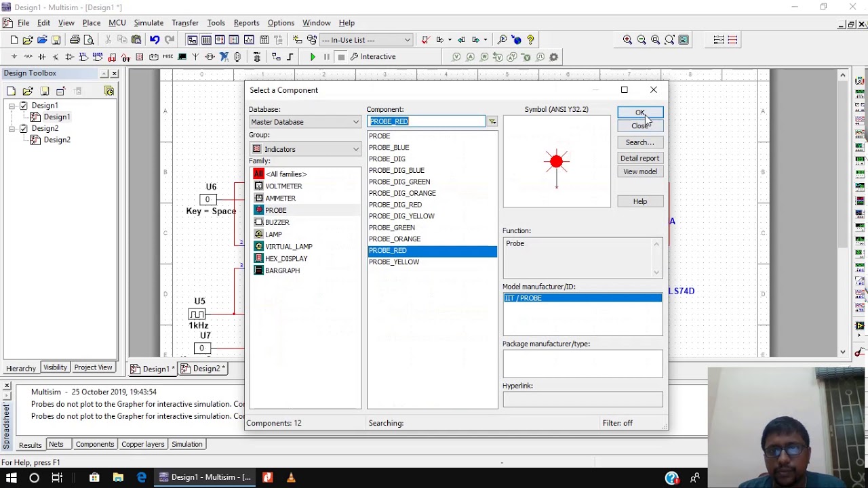Open the Place menu
Screen dimensions: 868x488
pos(92,22)
